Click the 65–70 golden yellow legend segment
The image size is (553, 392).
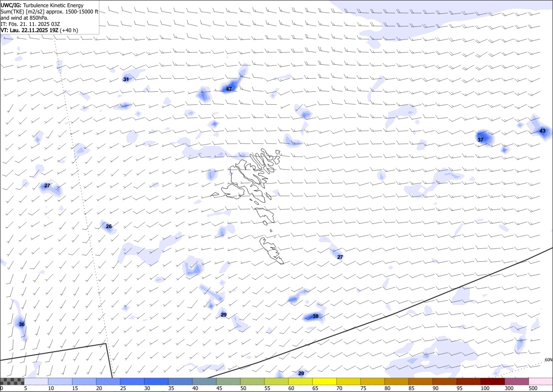click(325, 381)
